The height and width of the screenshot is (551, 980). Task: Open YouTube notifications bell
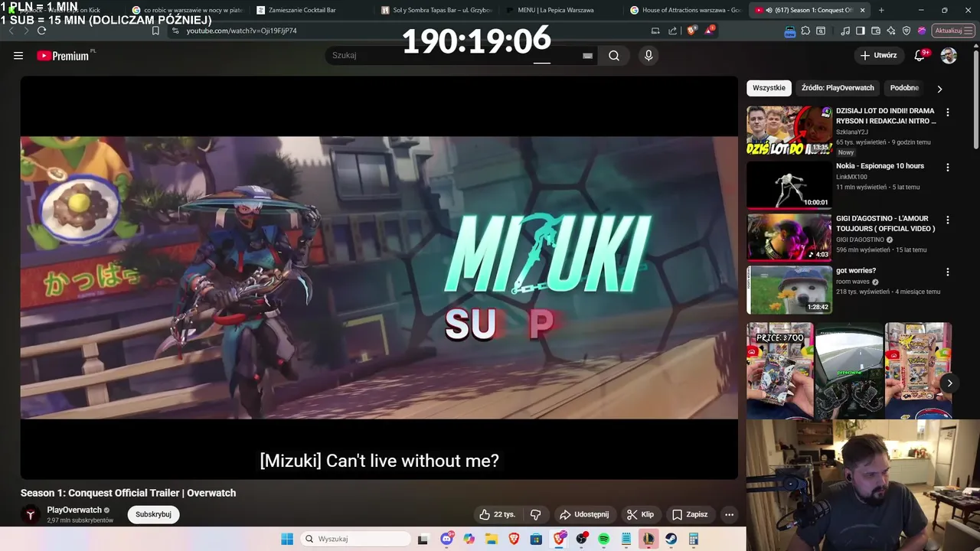[920, 55]
